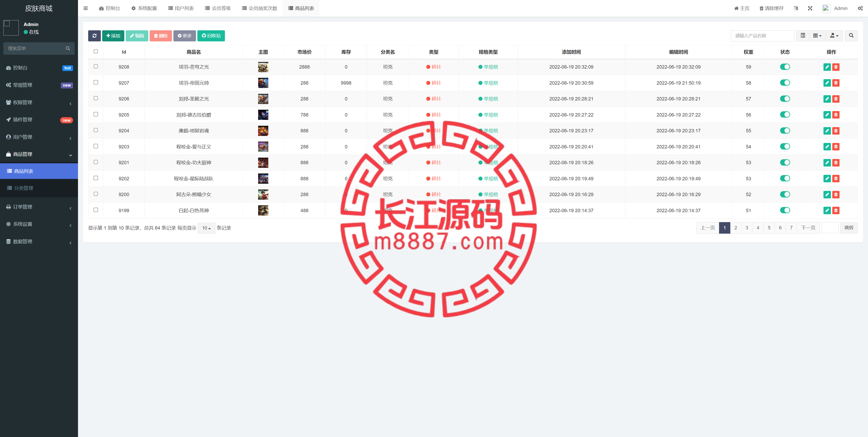The image size is (868, 437).
Task: Toggle the card view icon in table toolbar
Action: pos(803,36)
